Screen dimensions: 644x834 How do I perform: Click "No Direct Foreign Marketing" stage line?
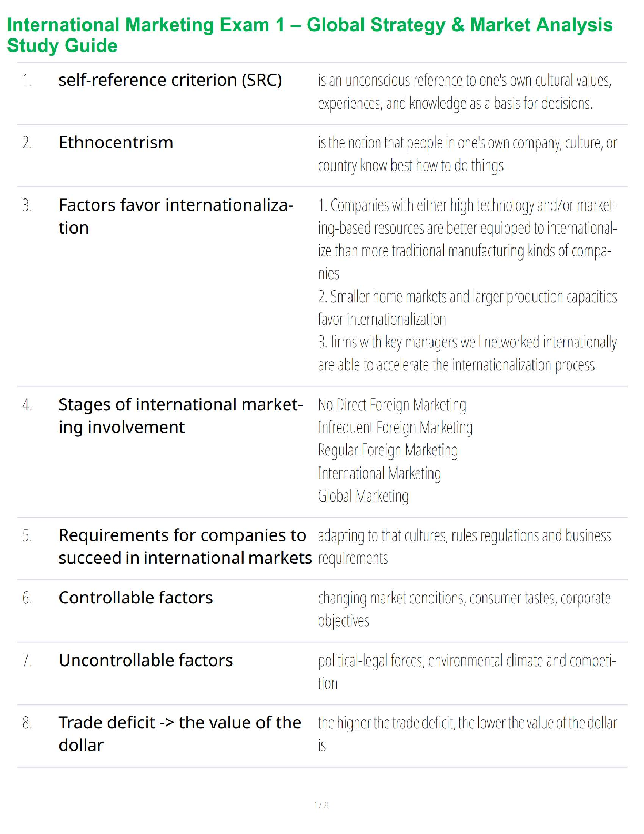click(392, 405)
